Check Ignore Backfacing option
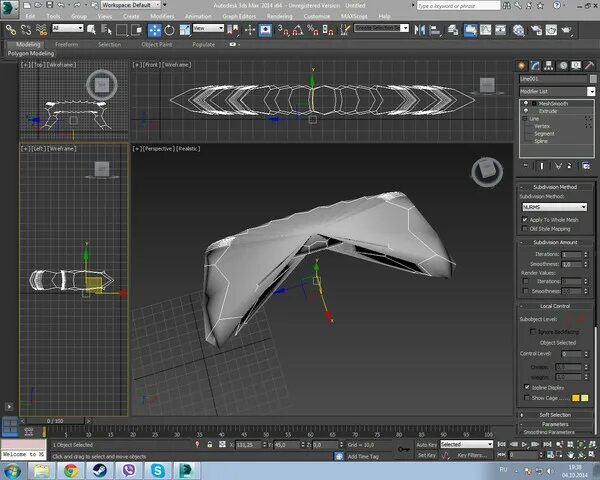Screen dimensions: 600x480 pyautogui.click(x=532, y=331)
